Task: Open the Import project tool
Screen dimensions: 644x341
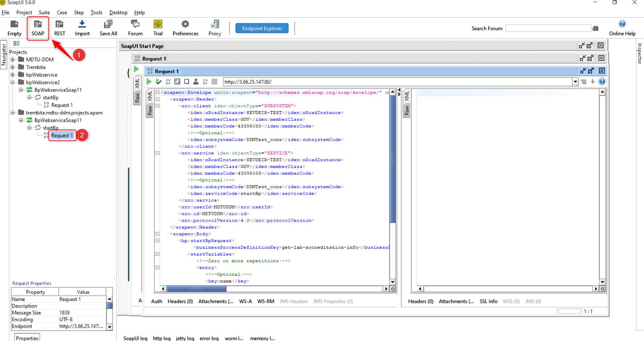Action: click(x=82, y=28)
